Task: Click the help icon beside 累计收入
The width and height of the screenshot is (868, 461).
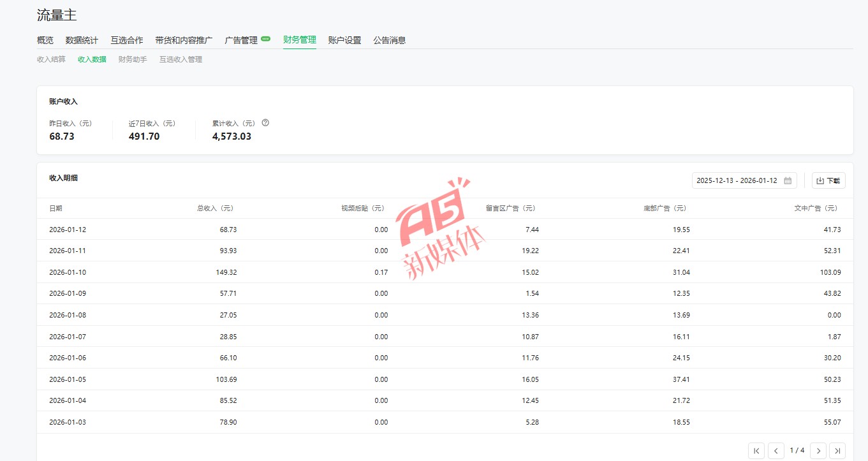Action: 265,123
